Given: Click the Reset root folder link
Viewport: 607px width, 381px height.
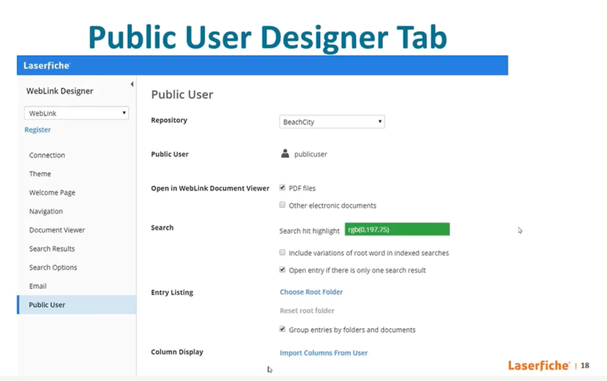Looking at the screenshot, I should point(307,311).
